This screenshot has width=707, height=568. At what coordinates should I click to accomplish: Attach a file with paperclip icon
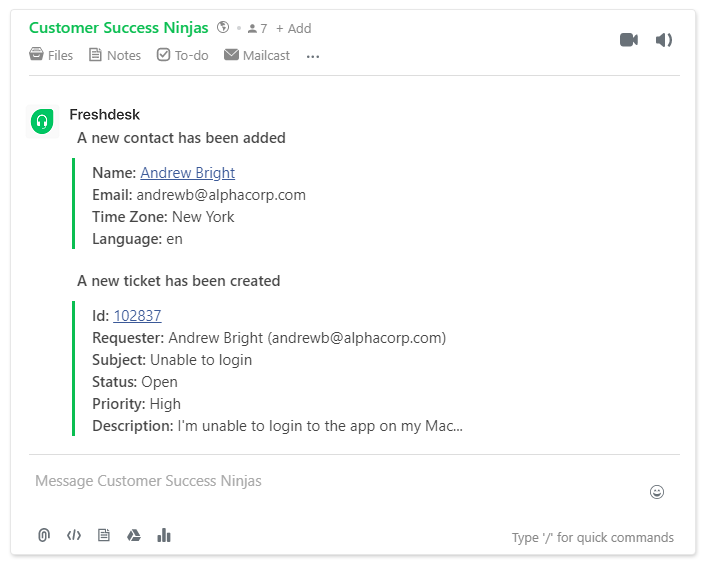(44, 535)
